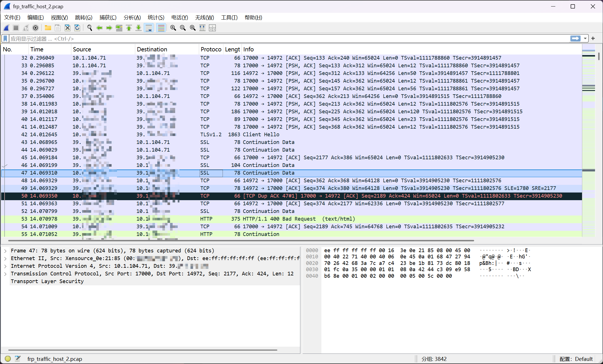
Task: Click the 配置: Default profile status entry
Action: click(x=576, y=359)
